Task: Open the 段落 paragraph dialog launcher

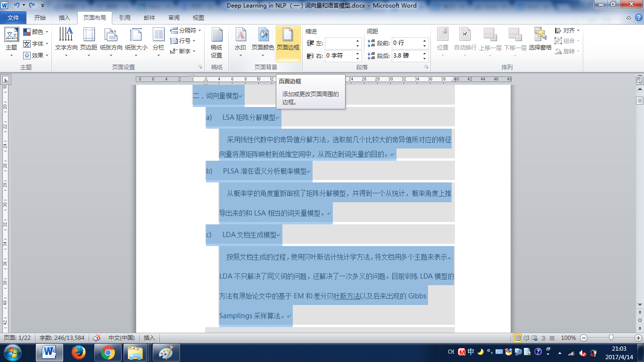Action: (x=427, y=67)
